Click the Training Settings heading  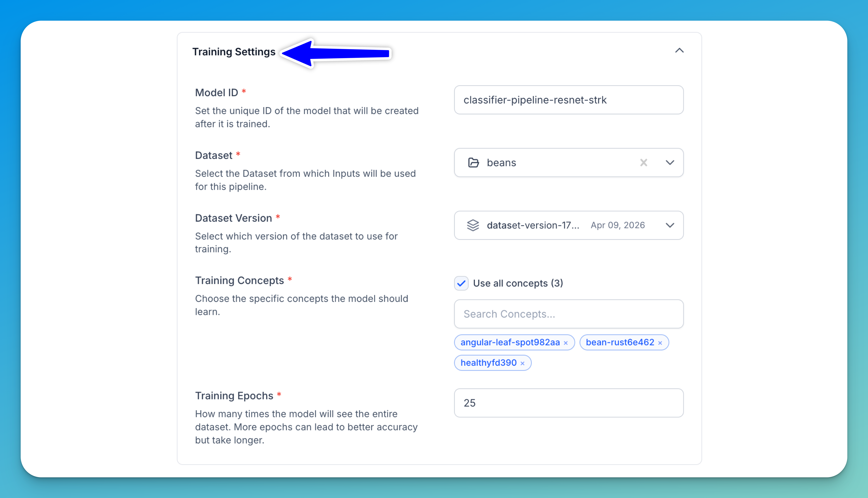click(x=234, y=52)
